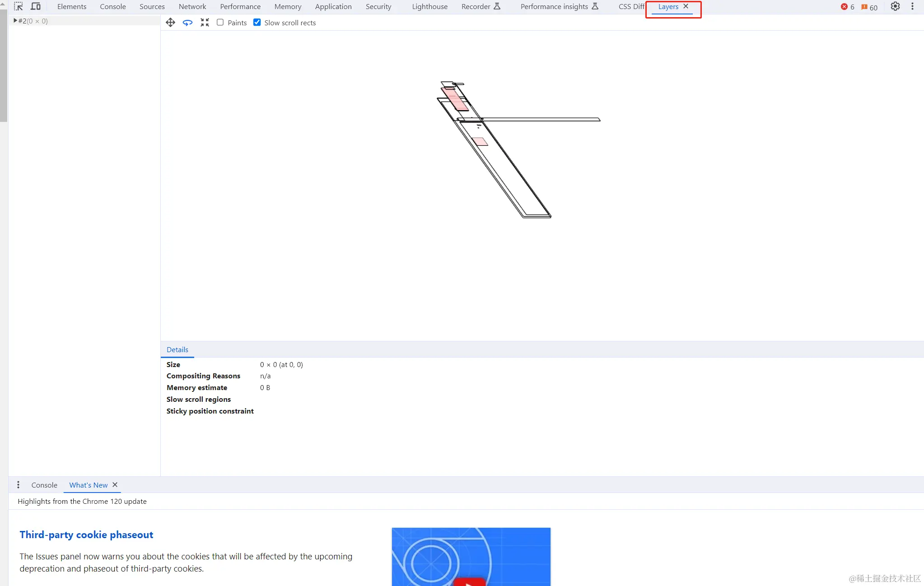Enable the Paints checkbox
This screenshot has width=924, height=586.
click(x=220, y=23)
